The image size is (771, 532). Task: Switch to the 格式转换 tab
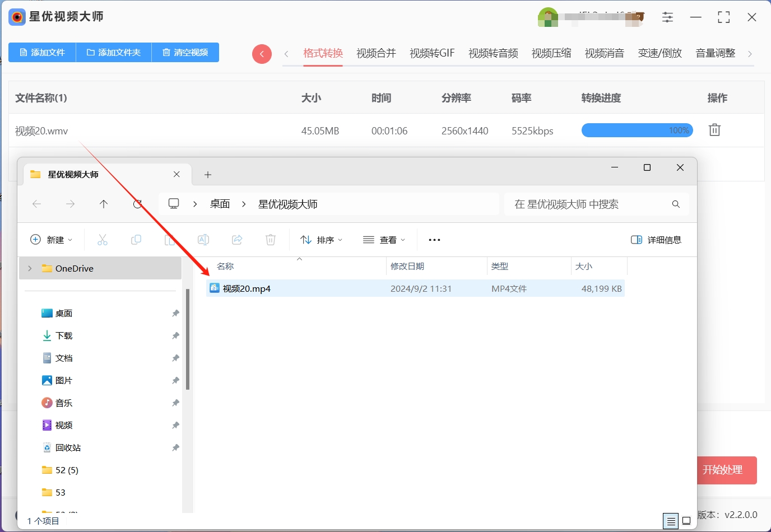tap(323, 53)
